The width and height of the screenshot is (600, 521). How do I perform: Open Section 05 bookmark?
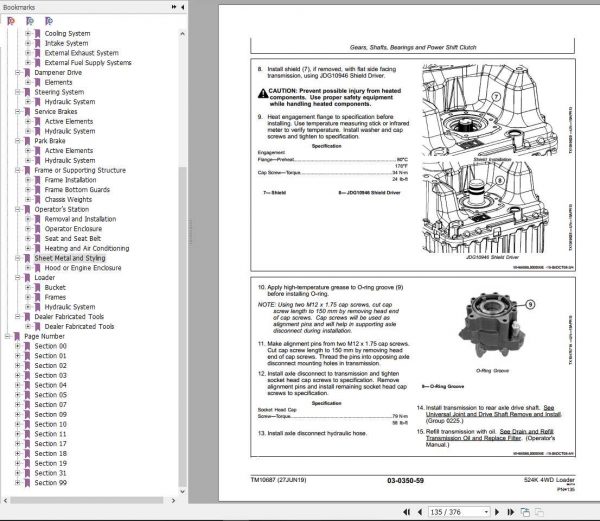tap(51, 395)
